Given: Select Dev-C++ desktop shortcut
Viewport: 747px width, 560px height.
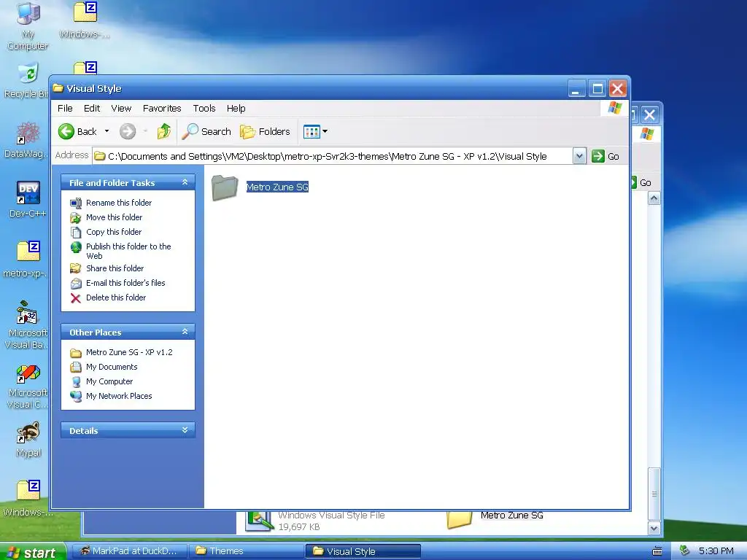Looking at the screenshot, I should pyautogui.click(x=28, y=199).
